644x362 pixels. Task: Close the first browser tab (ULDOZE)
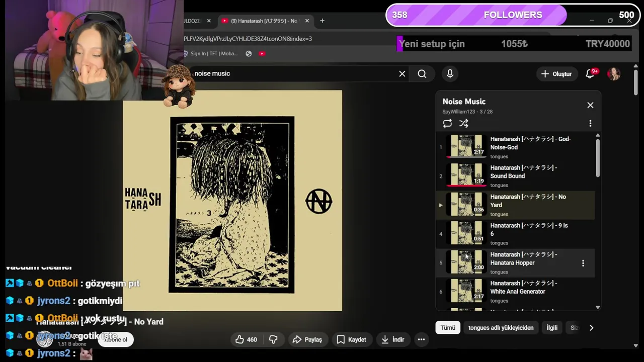point(209,21)
